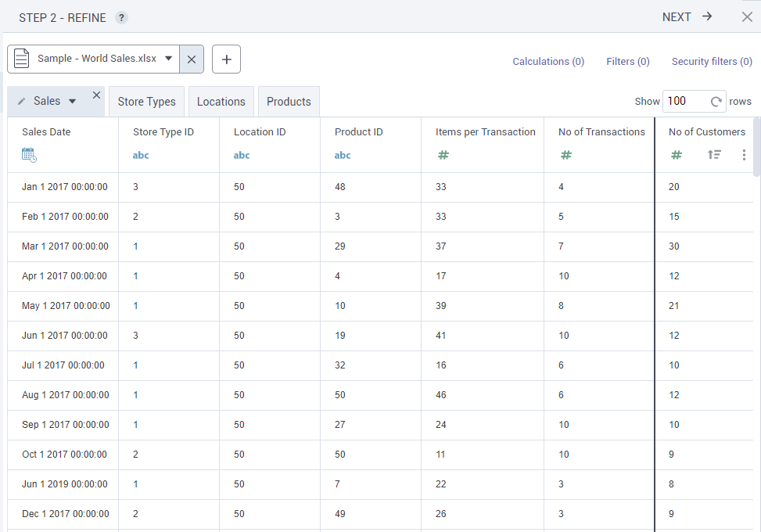Click the add data source plus button
The height and width of the screenshot is (532, 761).
point(226,59)
